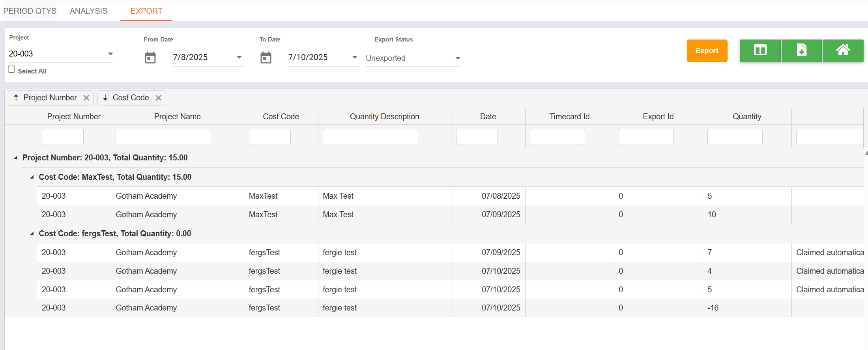Focus the Quantity Description filter box
The height and width of the screenshot is (350, 868).
(x=370, y=137)
